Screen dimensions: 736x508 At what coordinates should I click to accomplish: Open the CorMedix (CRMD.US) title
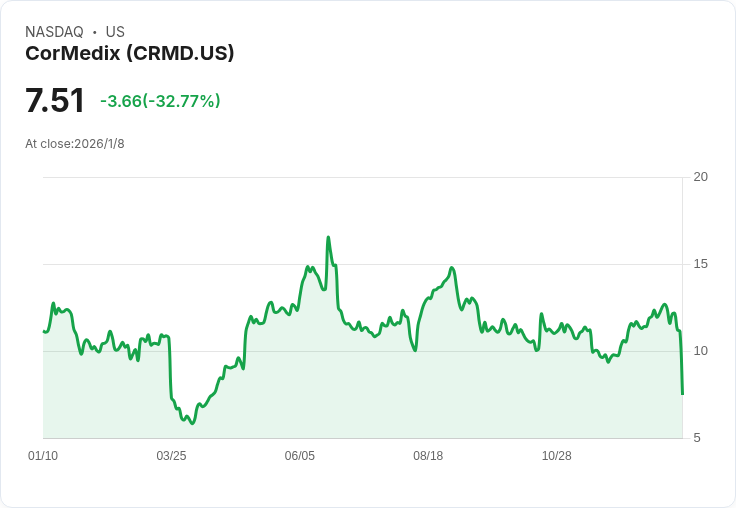[x=130, y=53]
